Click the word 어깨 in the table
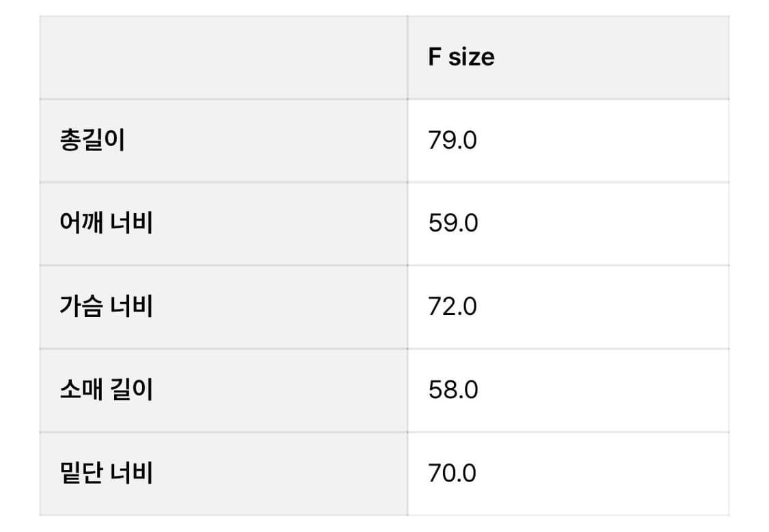 pyautogui.click(x=81, y=223)
